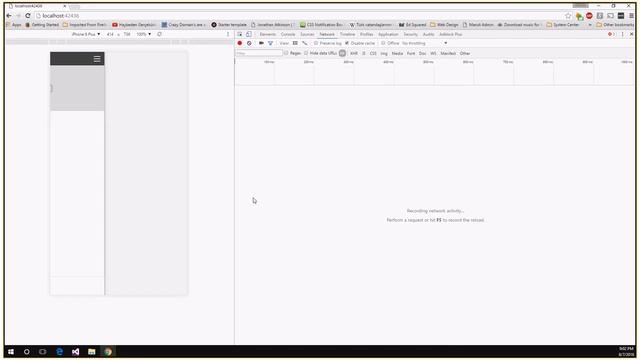Enable the Regex filter checkbox

click(x=286, y=53)
